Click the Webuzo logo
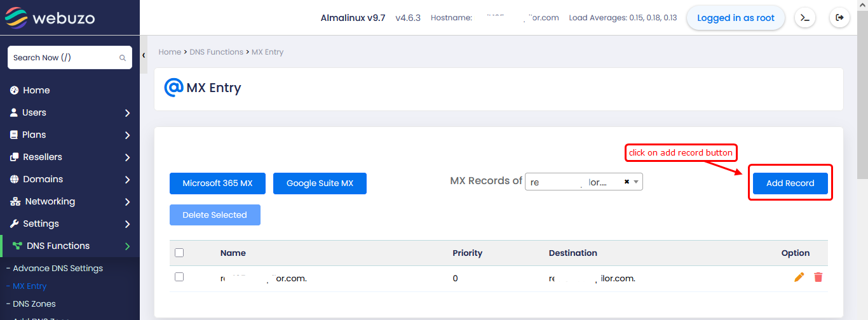The image size is (868, 320). 50,18
